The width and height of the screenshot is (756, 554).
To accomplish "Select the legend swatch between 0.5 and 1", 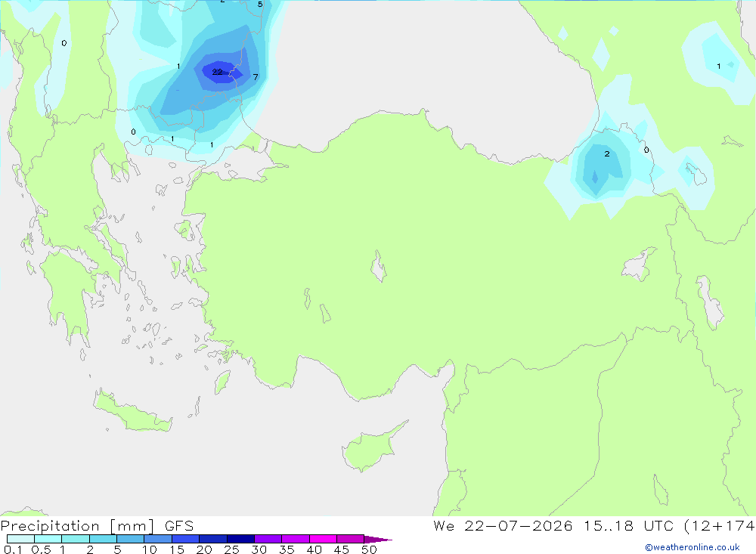I will 48,539.
